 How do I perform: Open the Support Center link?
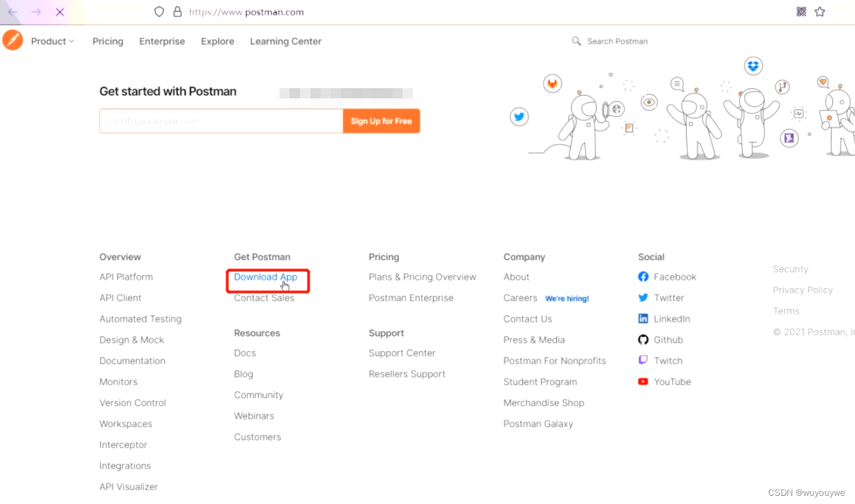(x=402, y=353)
